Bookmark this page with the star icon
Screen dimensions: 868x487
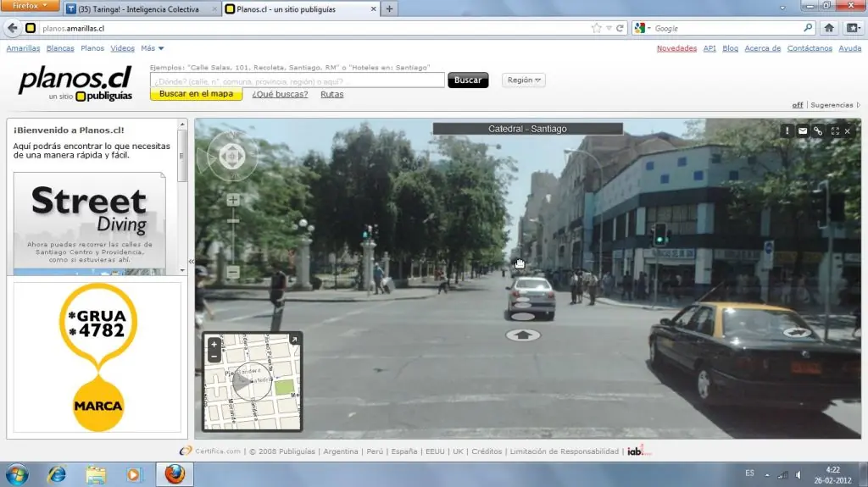596,28
